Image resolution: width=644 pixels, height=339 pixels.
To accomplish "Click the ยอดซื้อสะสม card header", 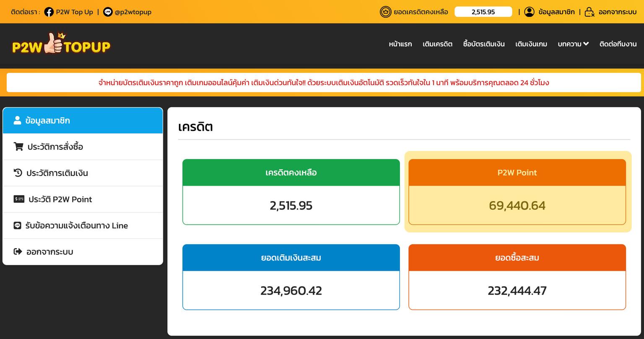I will 517,258.
